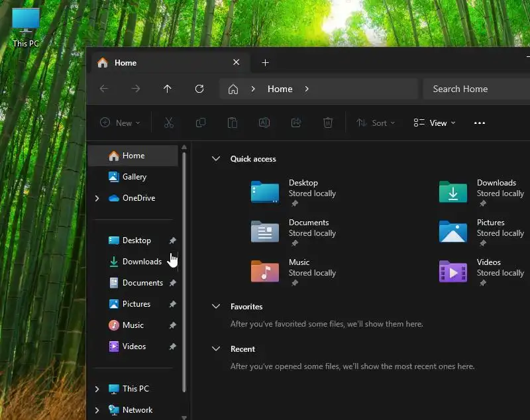Click the Copy toolbar icon
The image size is (530, 420).
201,123
